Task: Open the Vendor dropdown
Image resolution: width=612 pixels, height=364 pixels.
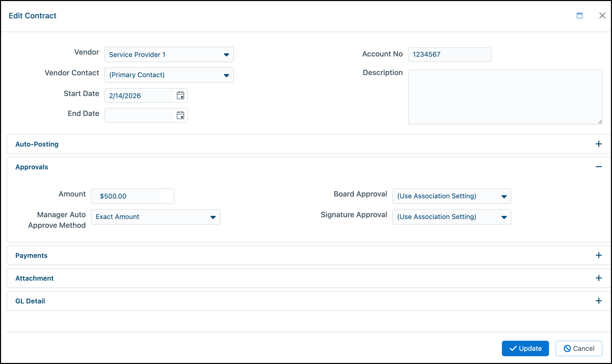Action: (x=169, y=54)
